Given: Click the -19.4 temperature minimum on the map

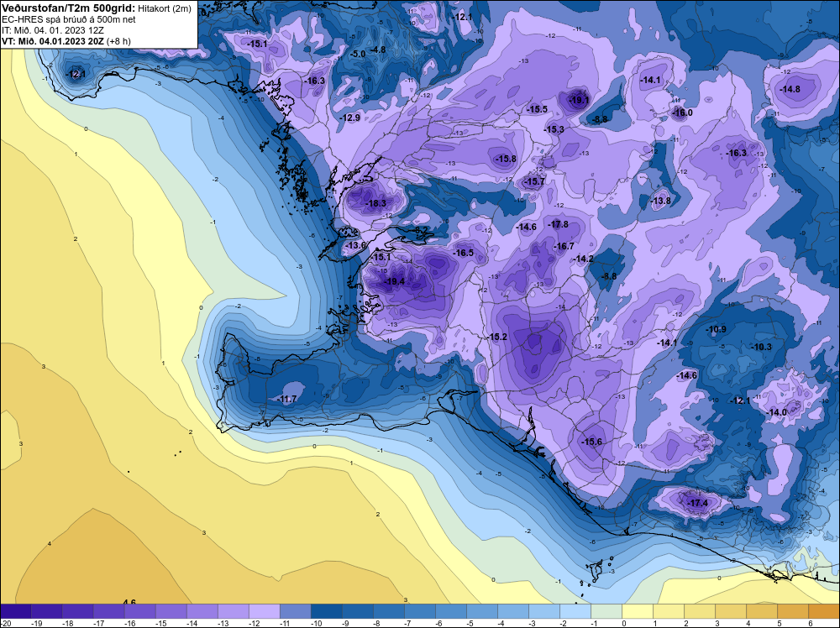Looking at the screenshot, I should (395, 281).
